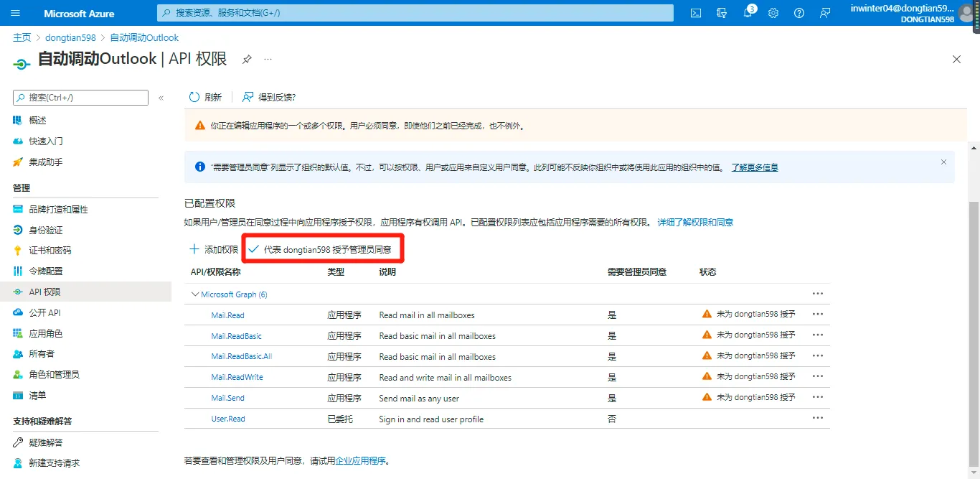Open more options for Microsoft Graph row

tap(817, 294)
